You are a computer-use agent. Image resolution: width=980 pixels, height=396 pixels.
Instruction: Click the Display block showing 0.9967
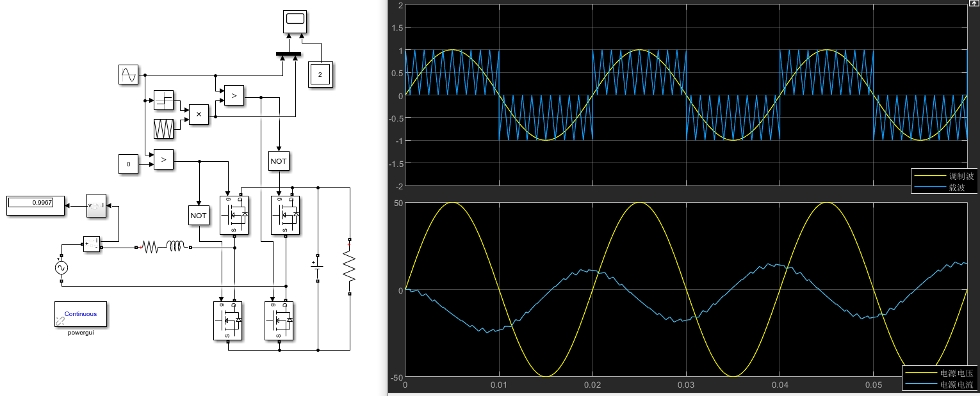tap(35, 205)
